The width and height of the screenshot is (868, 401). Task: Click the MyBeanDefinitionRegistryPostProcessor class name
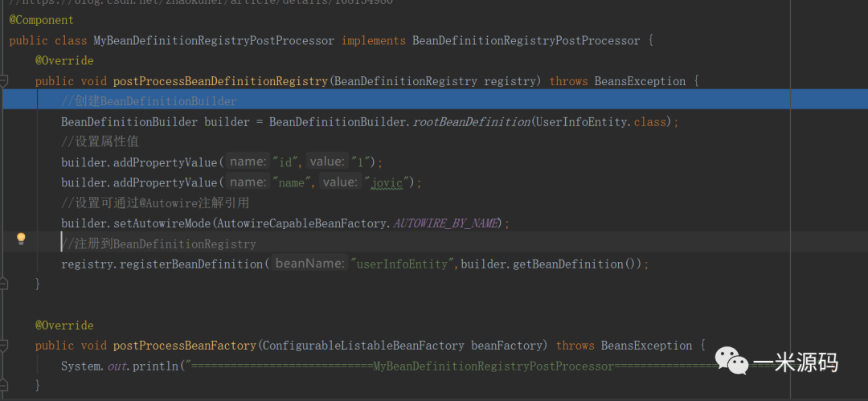click(x=214, y=40)
